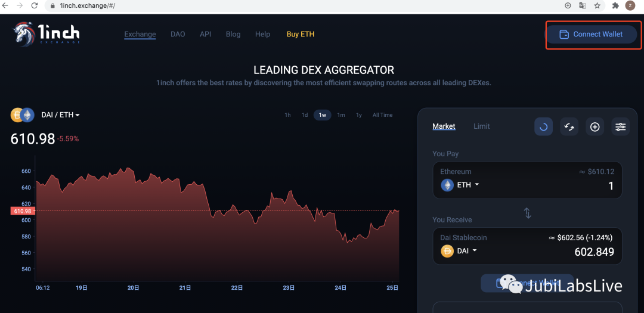Click the swap routes arrows icon in swap panel
644x313 pixels.
pyautogui.click(x=569, y=127)
